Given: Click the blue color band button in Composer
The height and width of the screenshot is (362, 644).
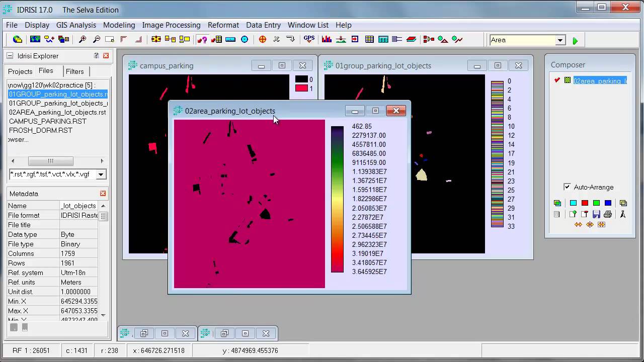Looking at the screenshot, I should pyautogui.click(x=608, y=203).
